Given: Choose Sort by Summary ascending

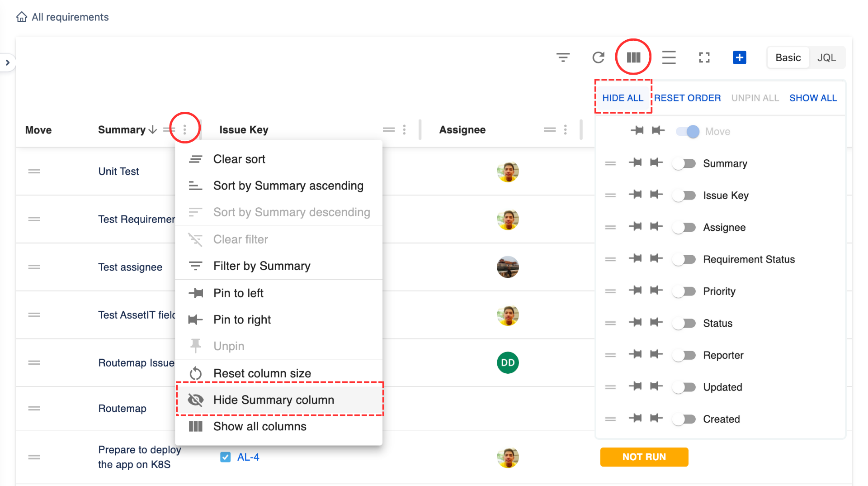Looking at the screenshot, I should pos(288,186).
